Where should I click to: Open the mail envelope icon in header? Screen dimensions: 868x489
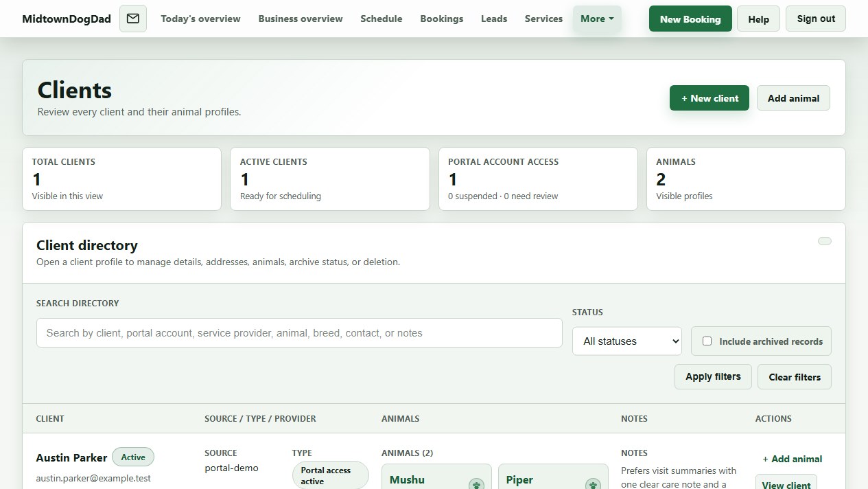pos(133,19)
